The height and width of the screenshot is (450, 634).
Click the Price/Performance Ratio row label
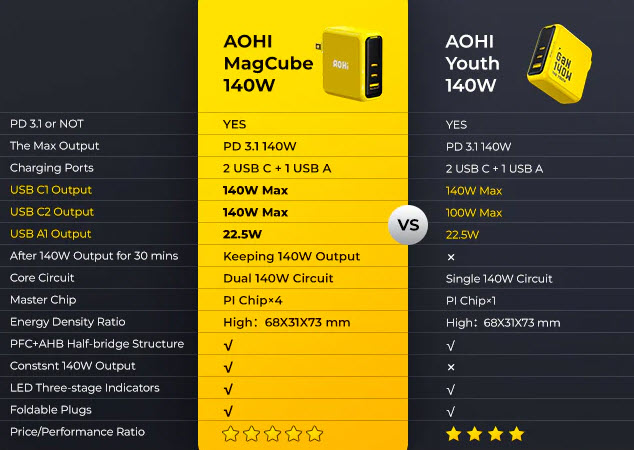tap(77, 432)
